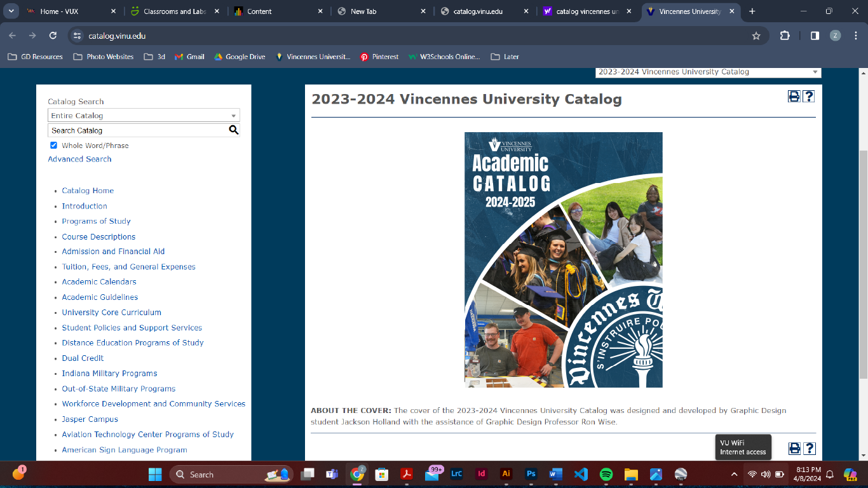Viewport: 868px width, 488px height.
Task: Open the Academic Calendars link
Action: pyautogui.click(x=99, y=281)
